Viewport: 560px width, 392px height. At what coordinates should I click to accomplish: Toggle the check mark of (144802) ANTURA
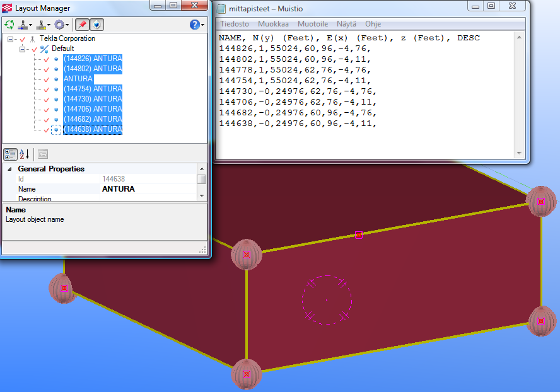[47, 69]
